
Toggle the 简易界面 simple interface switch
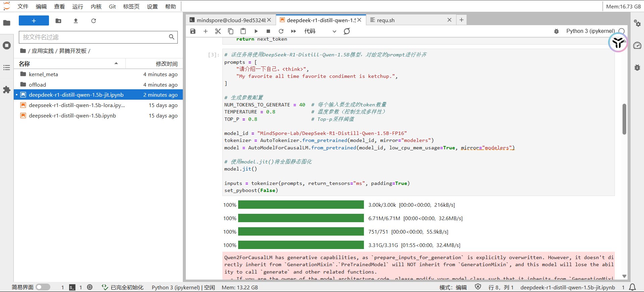tap(43, 287)
